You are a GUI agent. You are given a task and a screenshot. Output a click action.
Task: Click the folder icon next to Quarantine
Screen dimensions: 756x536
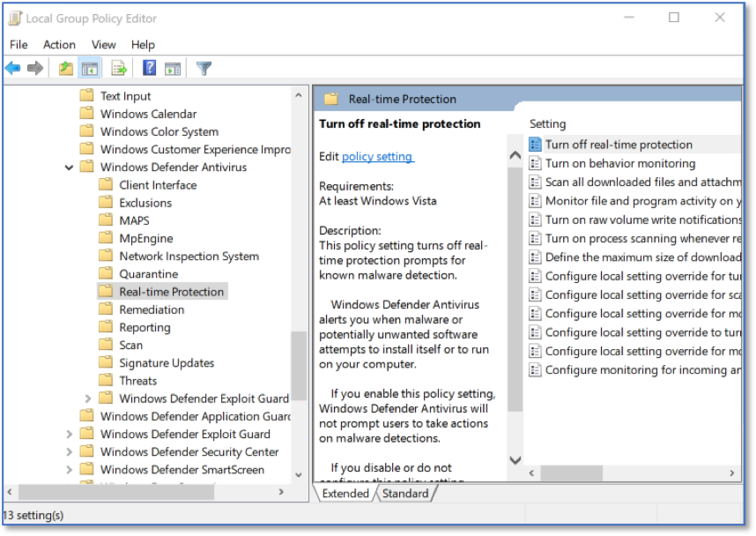[106, 273]
